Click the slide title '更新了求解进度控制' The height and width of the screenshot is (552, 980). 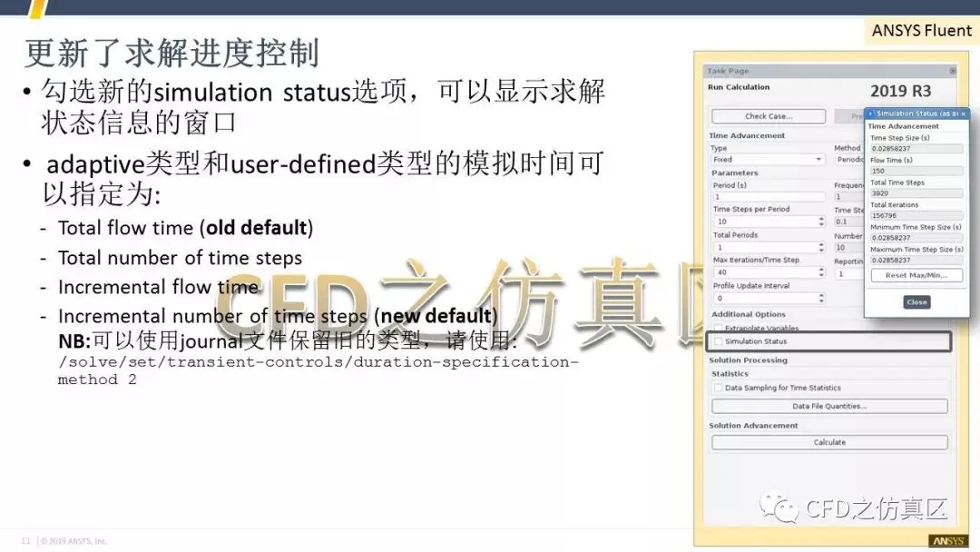[x=171, y=54]
